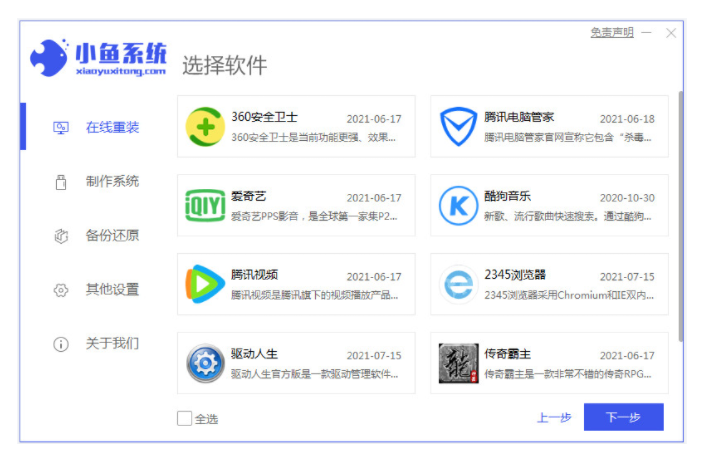The height and width of the screenshot is (453, 701).
Task: Enable the 全选 select-all checkbox
Action: (184, 418)
